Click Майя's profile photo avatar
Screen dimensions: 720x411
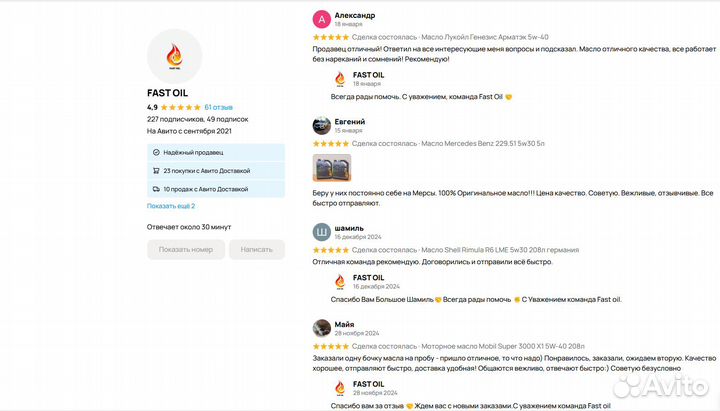tap(321, 328)
